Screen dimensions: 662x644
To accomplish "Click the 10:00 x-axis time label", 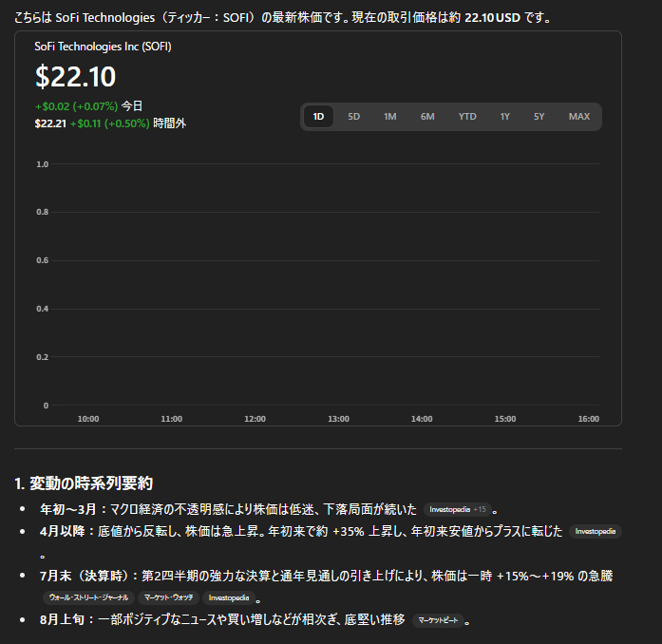I will (x=88, y=419).
